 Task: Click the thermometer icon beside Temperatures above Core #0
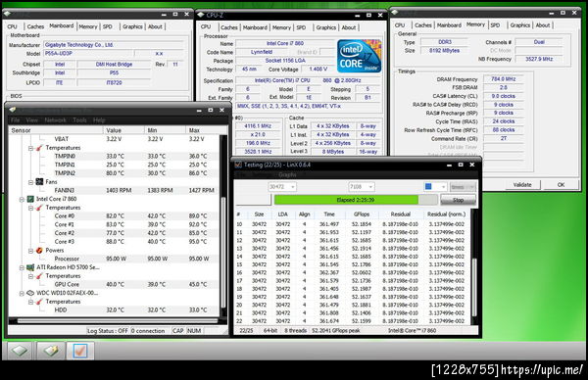pos(39,208)
